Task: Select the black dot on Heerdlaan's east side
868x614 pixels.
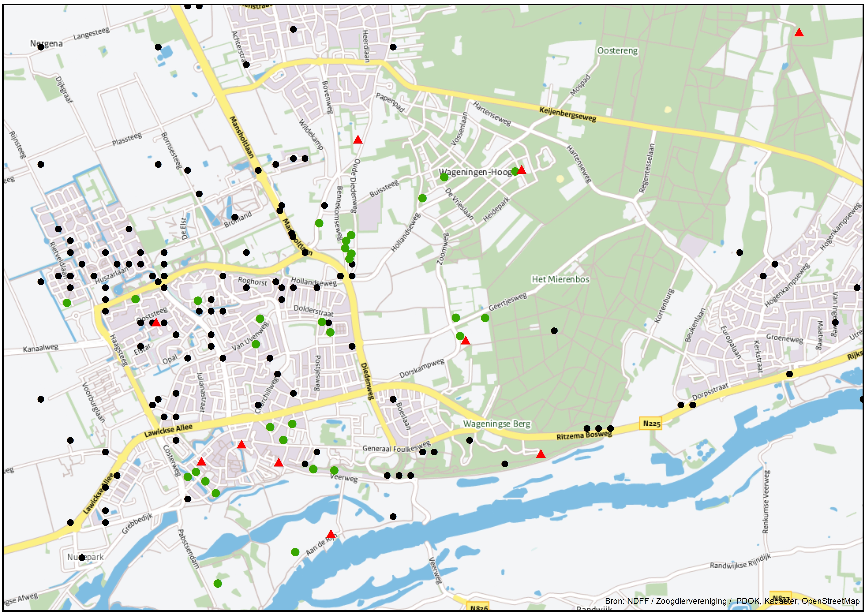Action: [x=393, y=47]
